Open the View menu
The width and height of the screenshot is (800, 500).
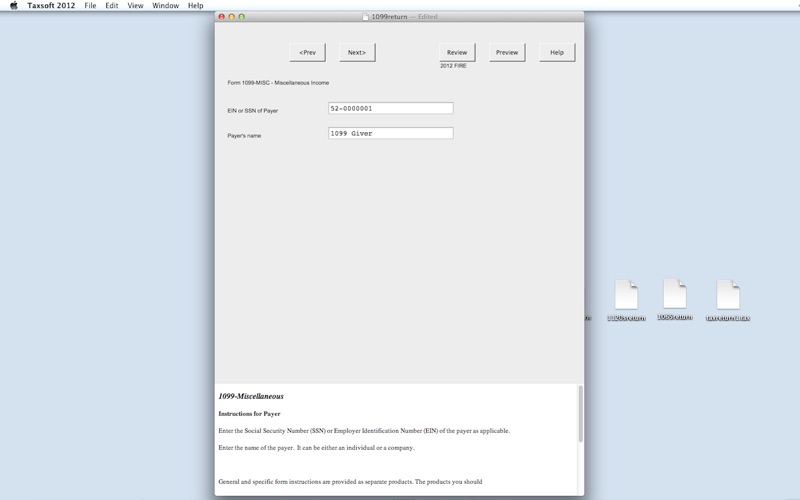[135, 6]
